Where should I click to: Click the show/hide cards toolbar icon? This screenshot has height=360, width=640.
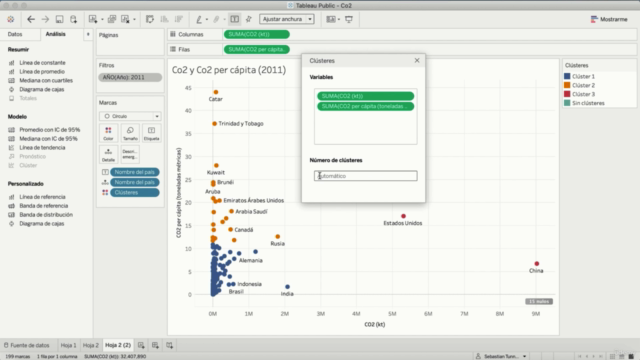click(331, 19)
